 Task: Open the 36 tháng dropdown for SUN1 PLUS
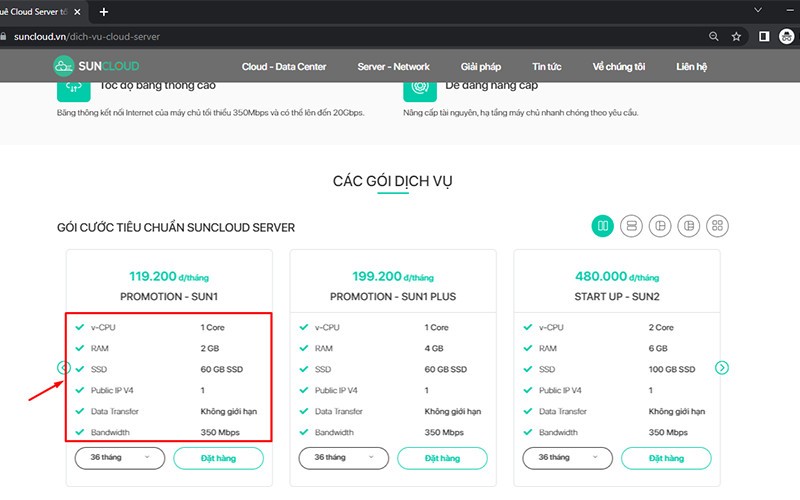343,458
